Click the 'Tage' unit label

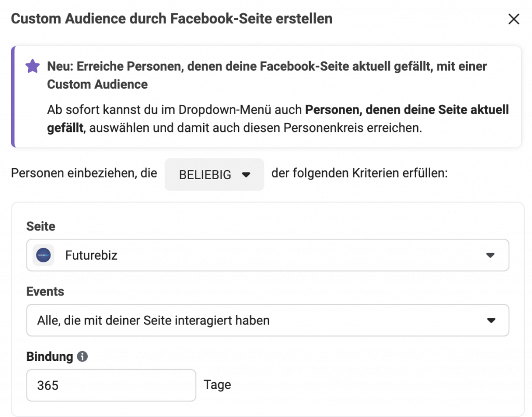click(217, 385)
